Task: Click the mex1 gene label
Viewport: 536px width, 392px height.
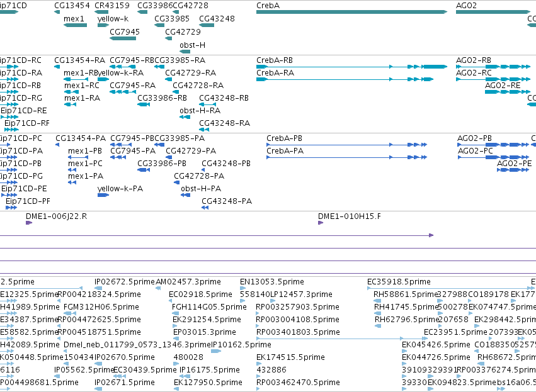Action: [x=74, y=19]
